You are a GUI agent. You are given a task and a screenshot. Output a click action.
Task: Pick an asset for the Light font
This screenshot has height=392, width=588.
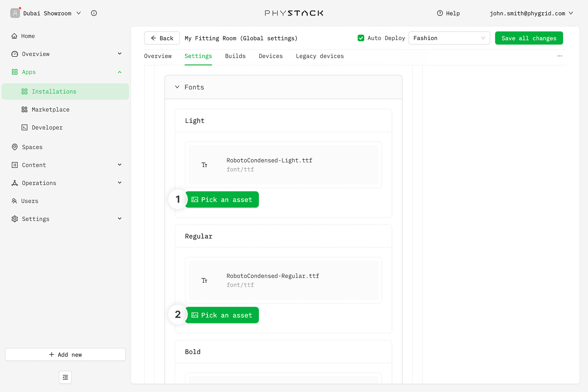[x=222, y=200]
